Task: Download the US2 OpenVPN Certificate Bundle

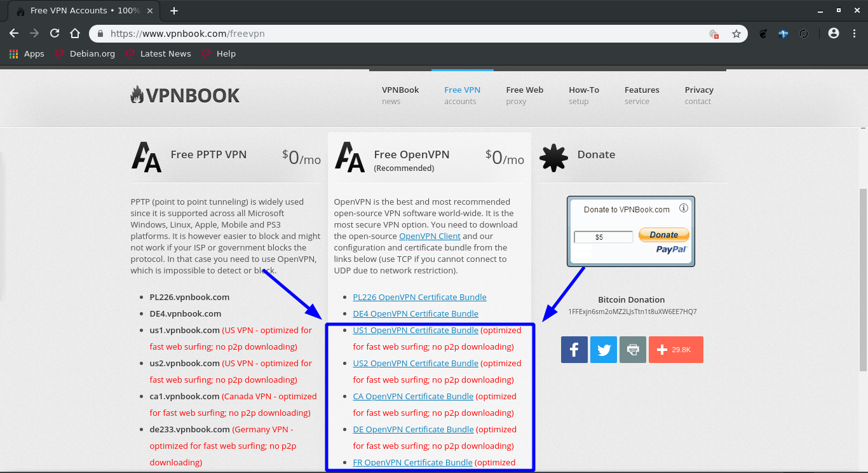Action: click(416, 363)
